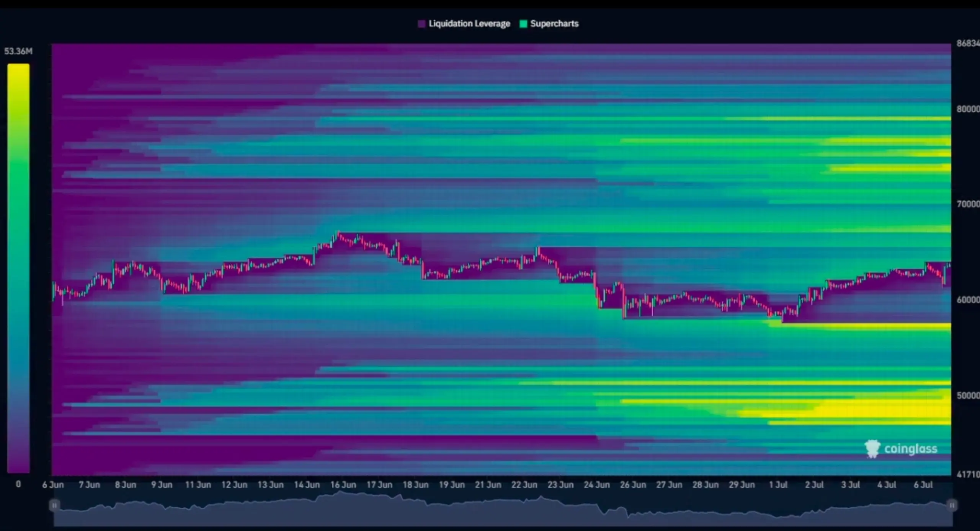Click the right range slider handle

952,505
